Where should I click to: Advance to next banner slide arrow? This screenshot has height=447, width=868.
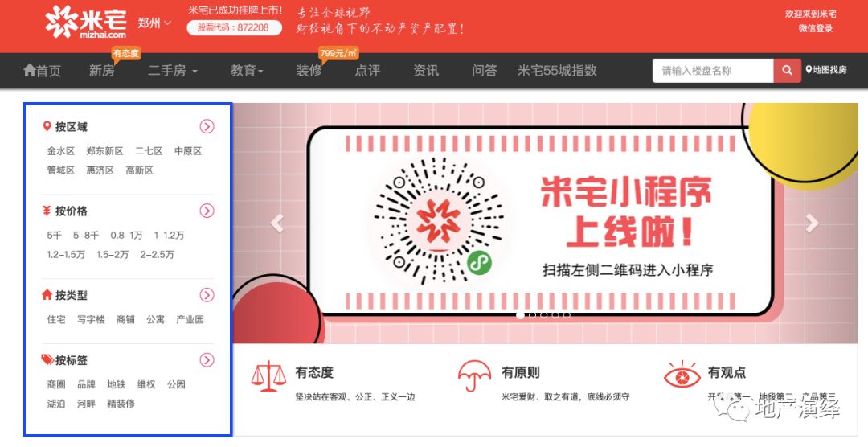pos(812,223)
